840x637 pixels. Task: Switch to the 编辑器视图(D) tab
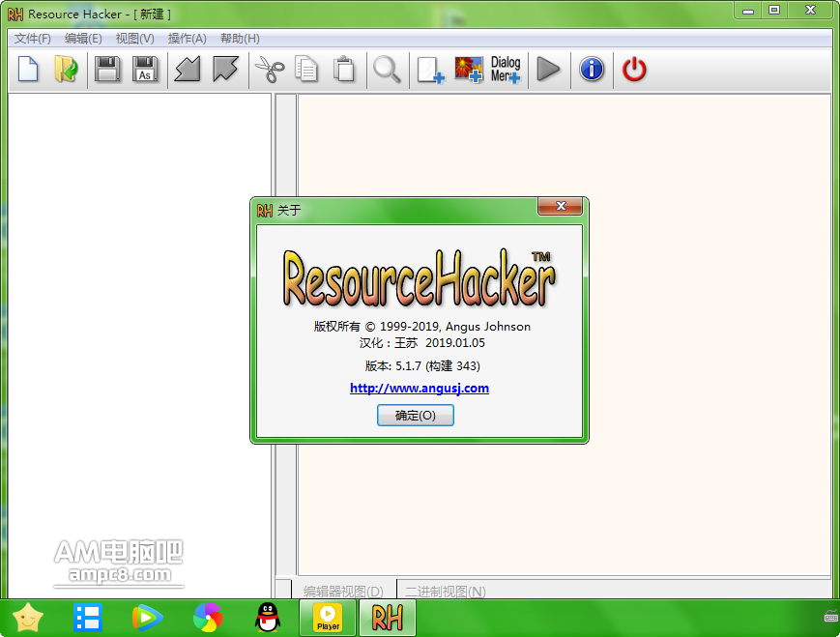point(343,591)
